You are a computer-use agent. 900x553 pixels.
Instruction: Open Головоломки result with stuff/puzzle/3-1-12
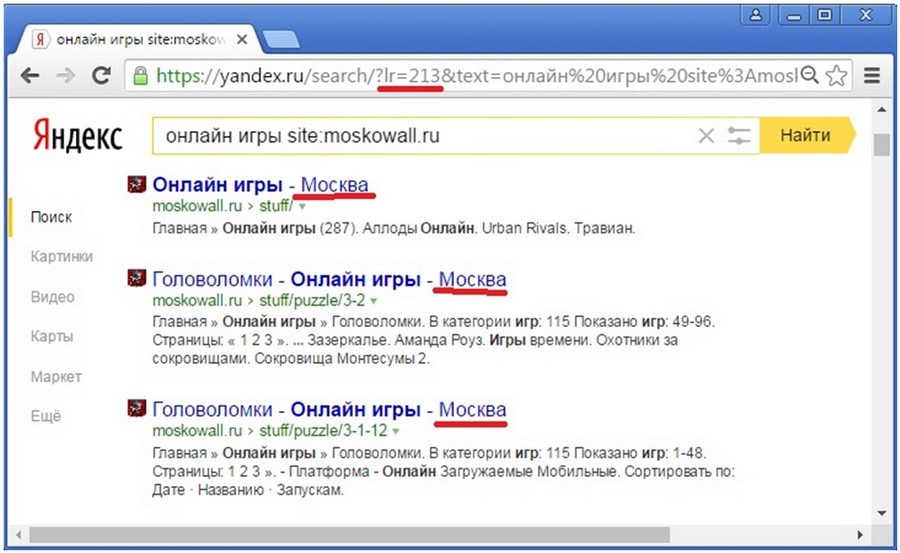coord(329,409)
